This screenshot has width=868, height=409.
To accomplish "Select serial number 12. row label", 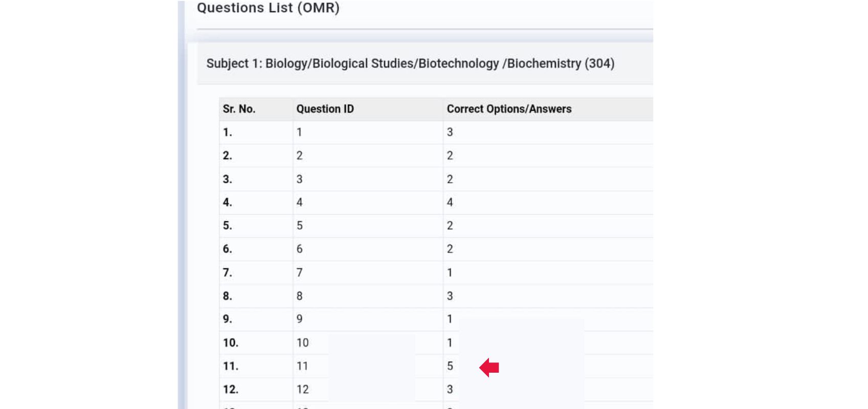I will pos(231,390).
